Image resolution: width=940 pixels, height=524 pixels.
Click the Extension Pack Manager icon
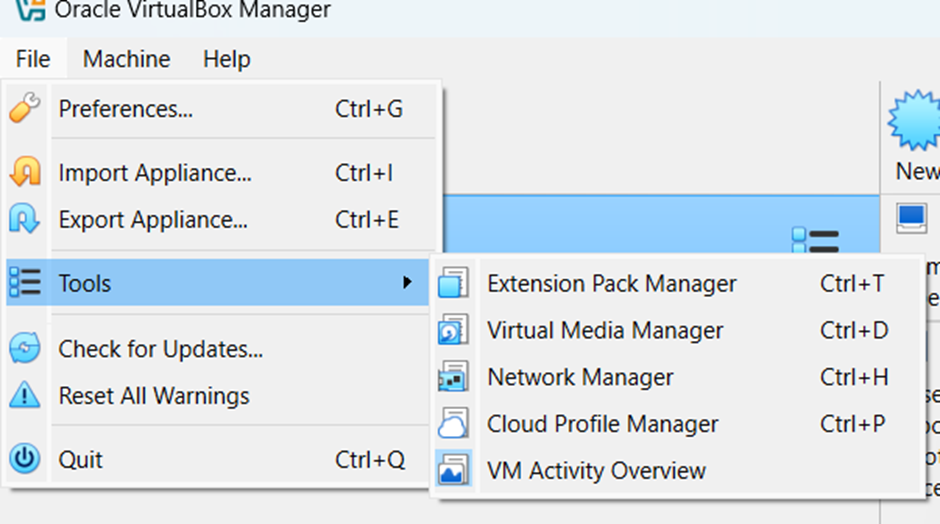pyautogui.click(x=453, y=283)
